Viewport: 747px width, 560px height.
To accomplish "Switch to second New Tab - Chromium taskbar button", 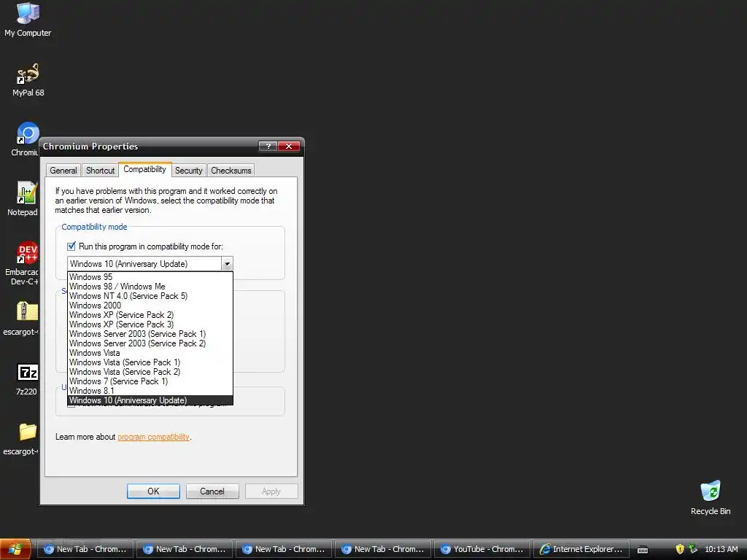I will pos(184,549).
